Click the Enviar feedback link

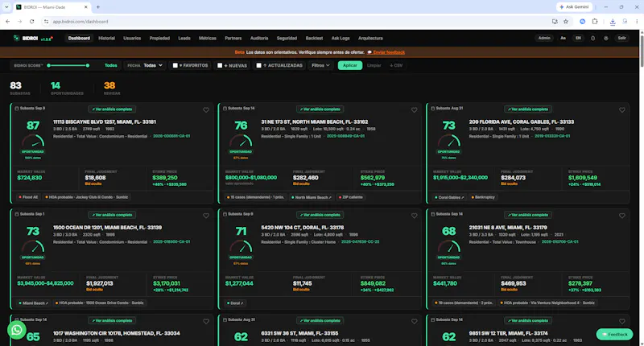(389, 52)
